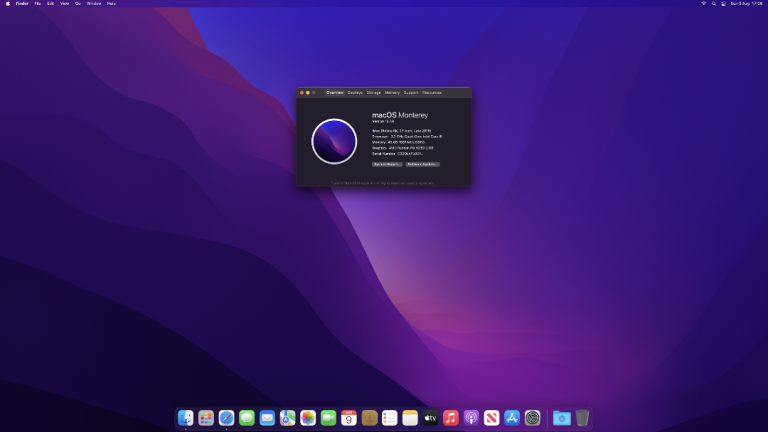Start FaceTime from the Dock
The width and height of the screenshot is (768, 432).
[328, 418]
